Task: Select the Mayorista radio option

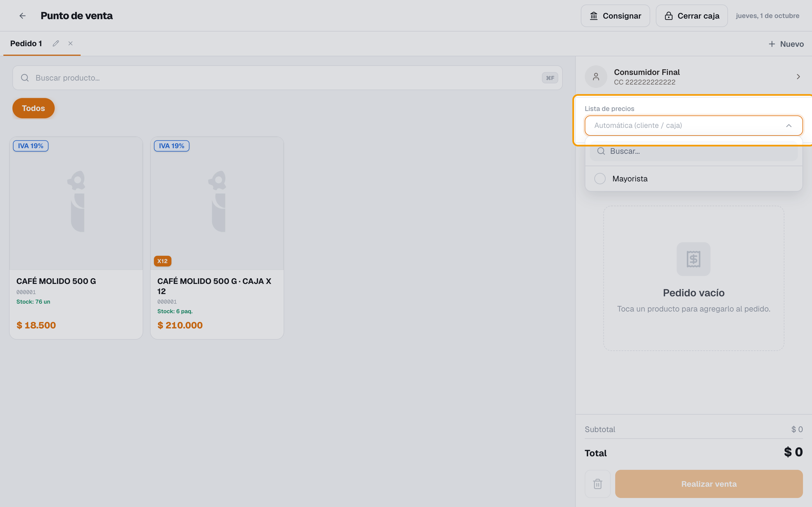Action: (x=600, y=178)
